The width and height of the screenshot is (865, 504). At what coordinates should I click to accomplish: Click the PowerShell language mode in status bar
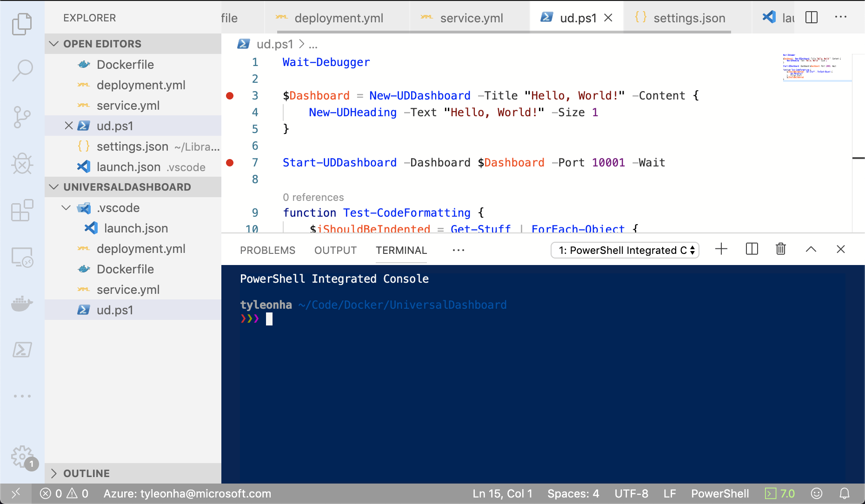[x=719, y=493]
